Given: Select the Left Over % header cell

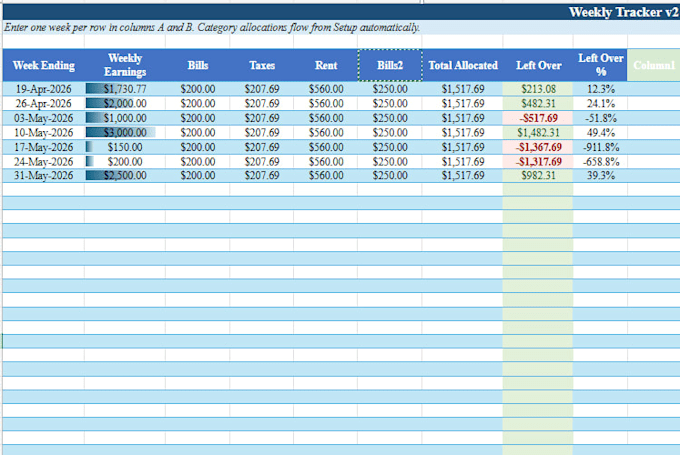Looking at the screenshot, I should click(600, 65).
